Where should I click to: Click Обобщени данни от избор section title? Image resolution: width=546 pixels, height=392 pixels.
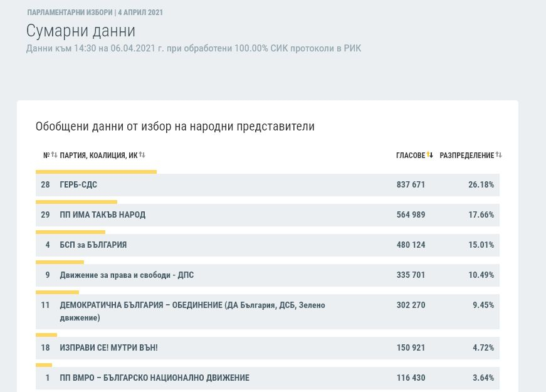click(x=175, y=127)
